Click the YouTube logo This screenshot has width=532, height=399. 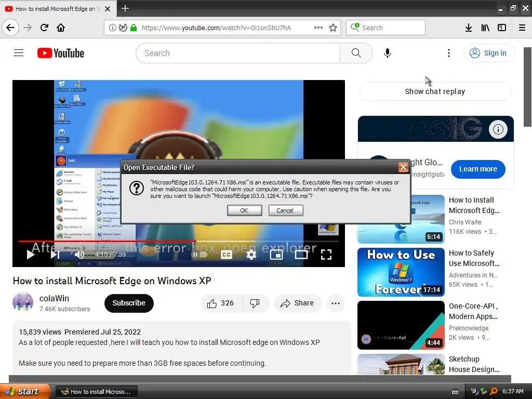[x=61, y=53]
